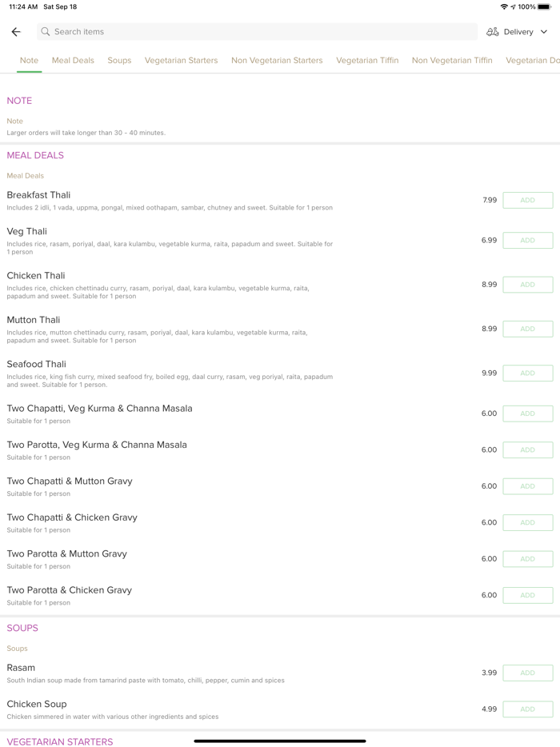
Task: Add Veg Thali to order
Action: click(527, 240)
